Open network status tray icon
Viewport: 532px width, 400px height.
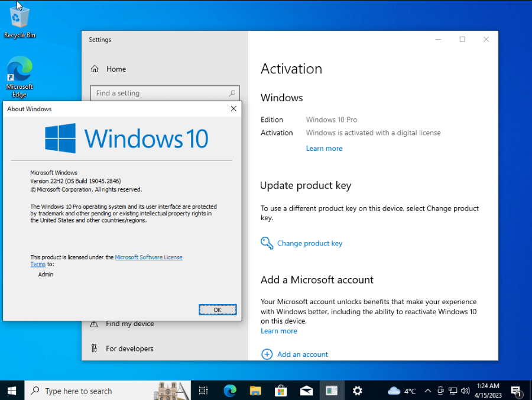tap(453, 391)
